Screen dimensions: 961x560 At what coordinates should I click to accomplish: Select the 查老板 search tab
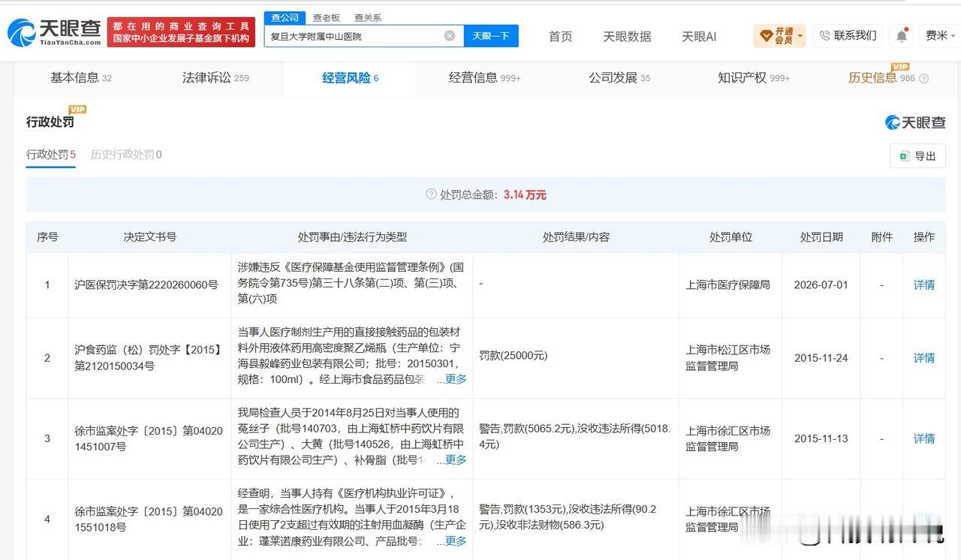(327, 17)
